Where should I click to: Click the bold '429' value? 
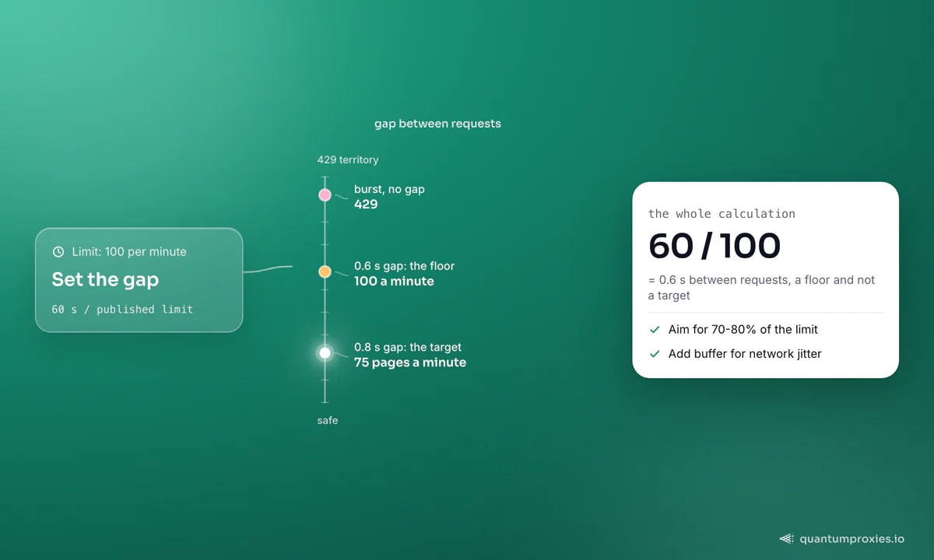coord(366,205)
